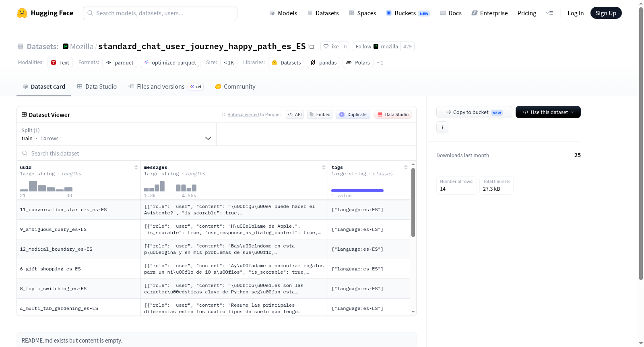
Task: Open Buckets in the top navigation
Action: click(x=408, y=13)
